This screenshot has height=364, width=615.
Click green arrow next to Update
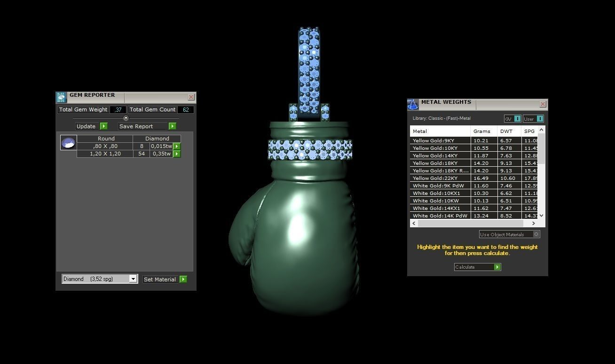(104, 126)
